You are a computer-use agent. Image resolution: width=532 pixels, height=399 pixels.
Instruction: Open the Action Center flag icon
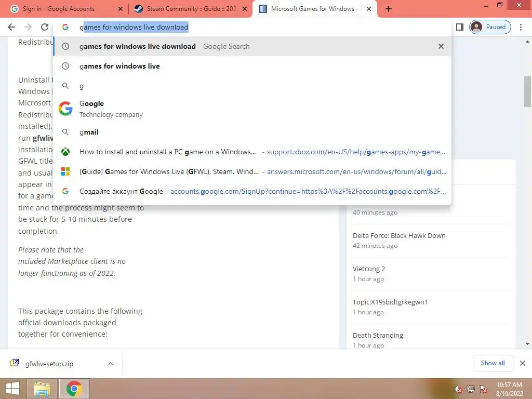[483, 389]
